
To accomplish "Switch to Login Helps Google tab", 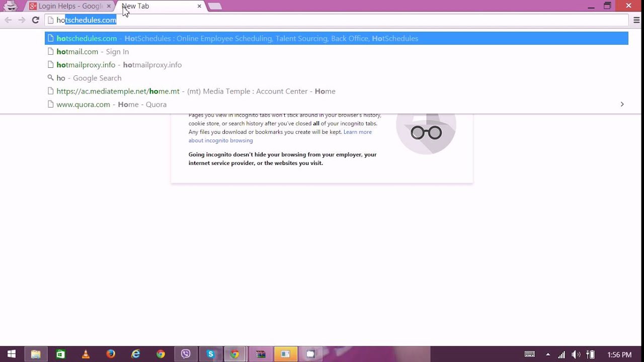I will pyautogui.click(x=69, y=6).
